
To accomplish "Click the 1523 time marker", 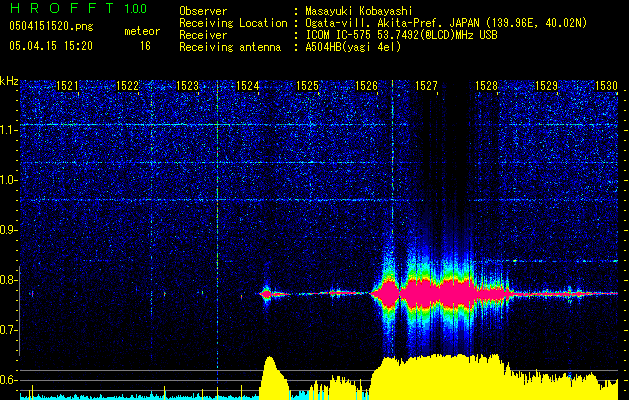I will [x=187, y=85].
